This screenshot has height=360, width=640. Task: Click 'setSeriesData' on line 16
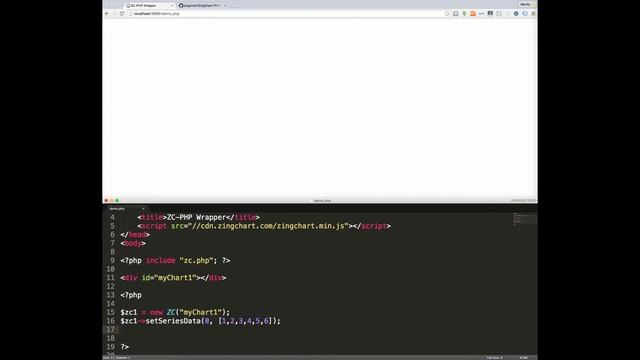click(x=173, y=321)
